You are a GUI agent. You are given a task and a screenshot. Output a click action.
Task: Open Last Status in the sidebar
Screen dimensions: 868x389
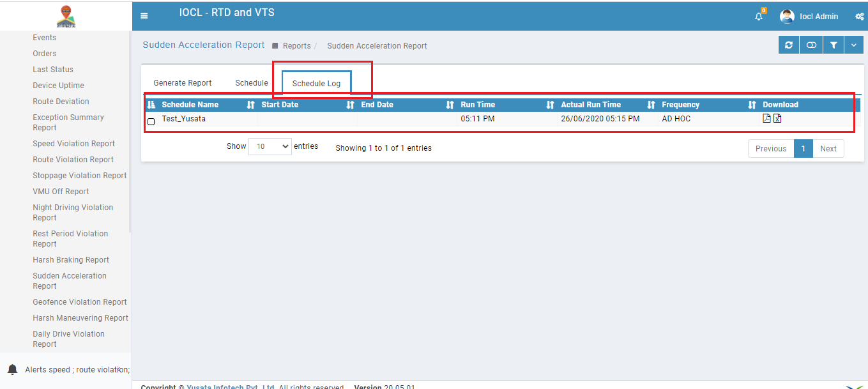53,70
